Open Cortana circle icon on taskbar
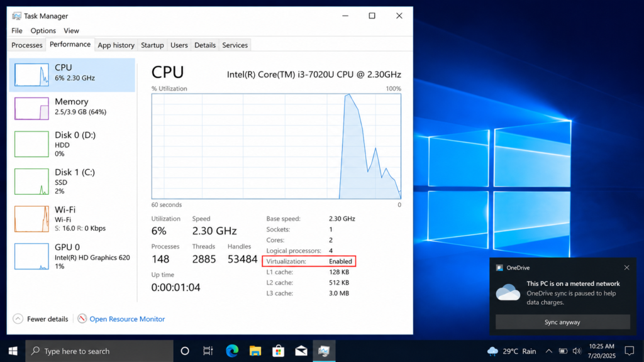 pos(185,351)
